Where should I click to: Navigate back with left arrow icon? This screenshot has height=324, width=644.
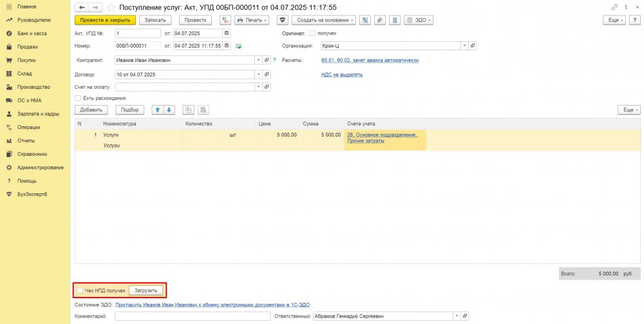82,7
